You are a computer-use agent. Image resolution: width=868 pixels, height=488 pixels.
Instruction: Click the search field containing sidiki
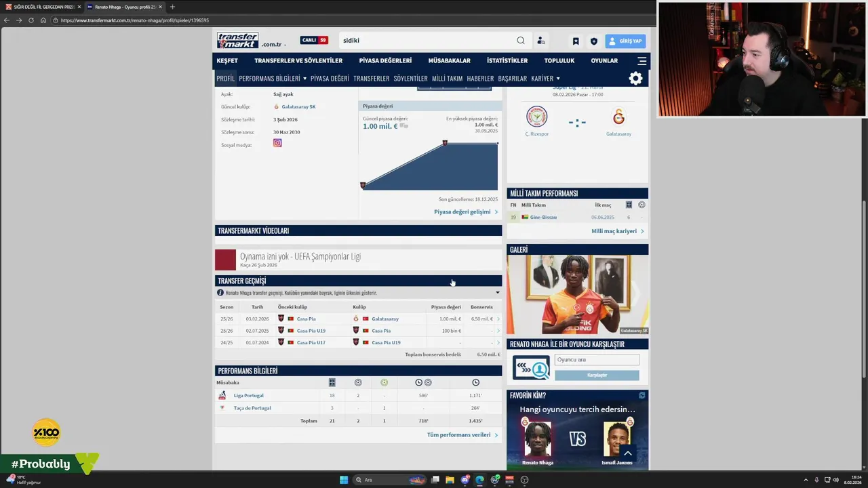[427, 41]
